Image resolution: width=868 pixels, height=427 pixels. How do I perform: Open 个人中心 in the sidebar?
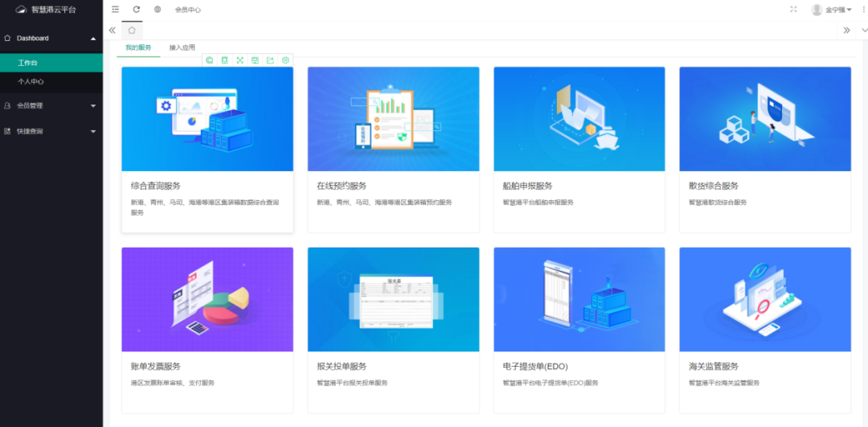[x=51, y=81]
